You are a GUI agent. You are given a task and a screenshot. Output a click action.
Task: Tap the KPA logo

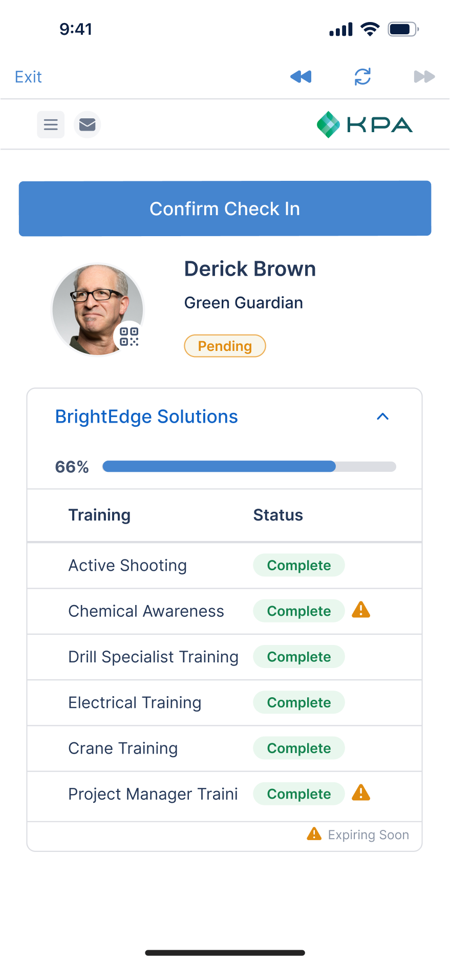tap(365, 124)
